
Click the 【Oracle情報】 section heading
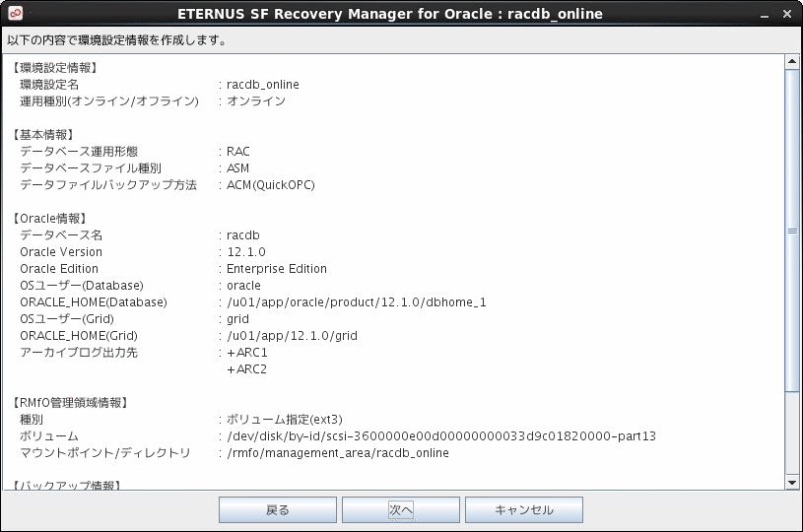coord(49,219)
